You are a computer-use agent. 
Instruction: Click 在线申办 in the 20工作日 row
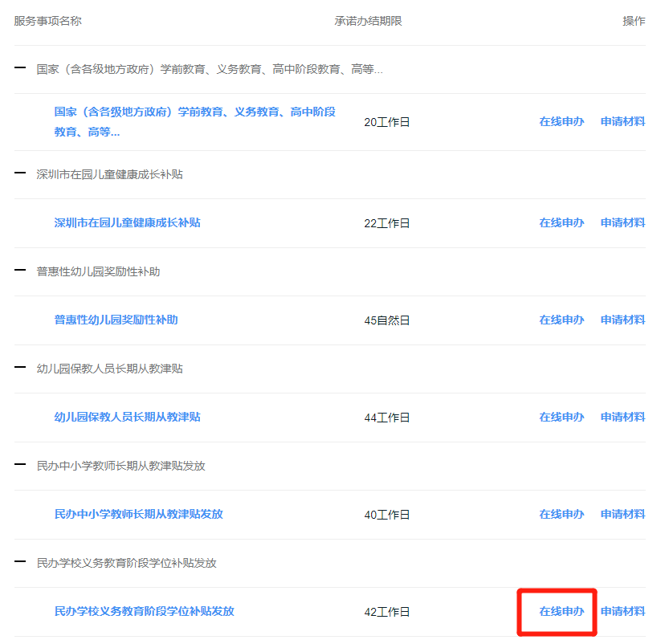(561, 122)
